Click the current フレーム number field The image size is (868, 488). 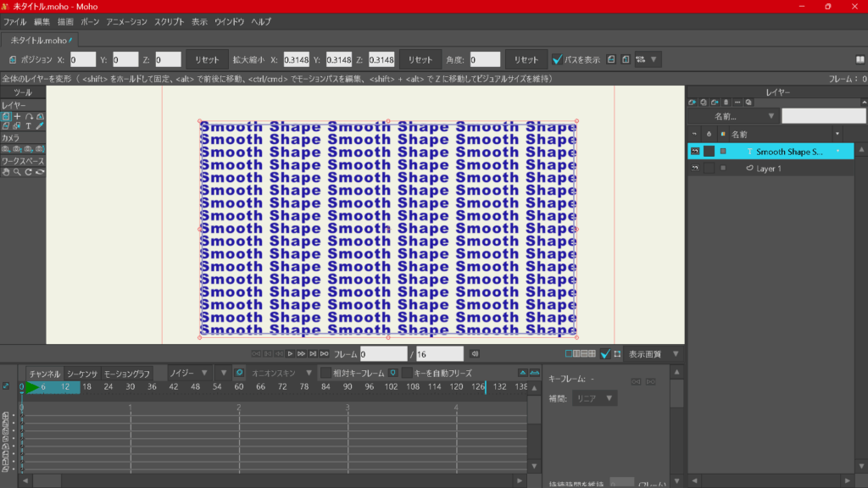point(383,354)
